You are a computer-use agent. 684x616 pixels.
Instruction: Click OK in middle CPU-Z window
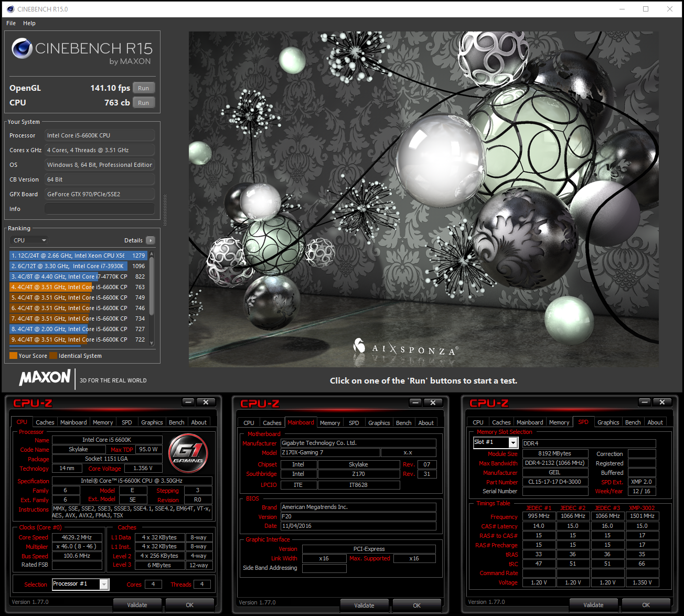[417, 606]
